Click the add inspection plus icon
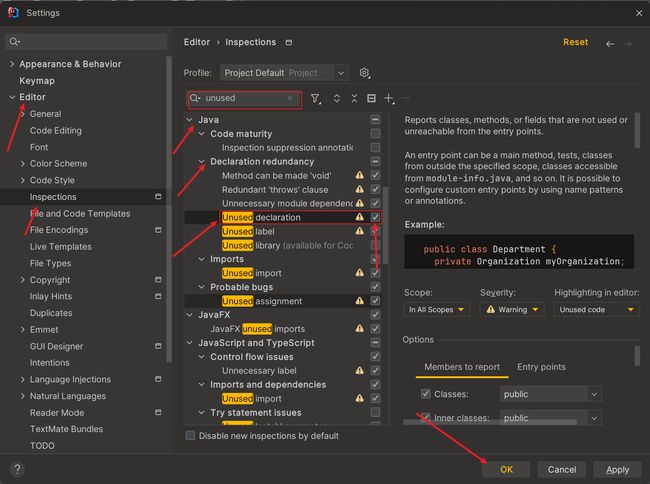 click(389, 98)
